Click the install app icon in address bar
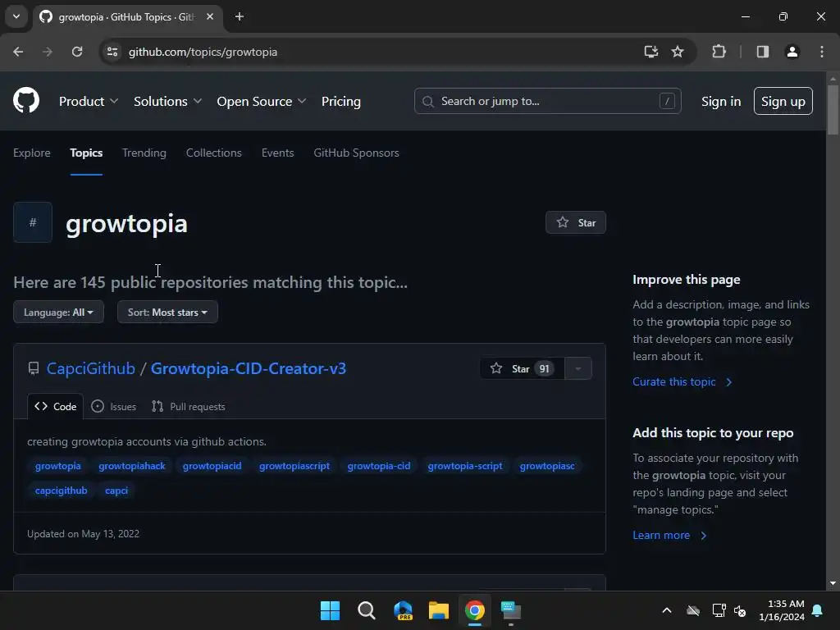840x630 pixels. (651, 52)
